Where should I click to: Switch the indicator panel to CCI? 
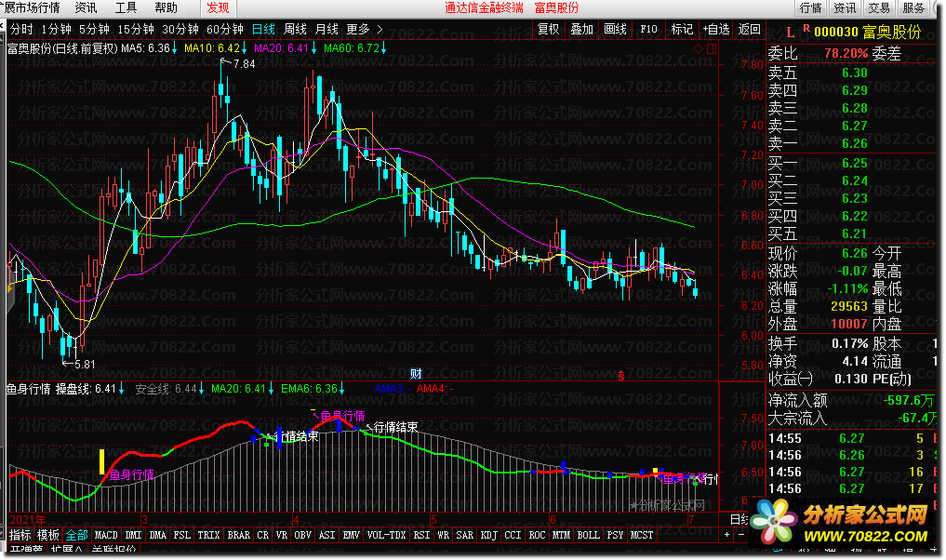coord(513,535)
